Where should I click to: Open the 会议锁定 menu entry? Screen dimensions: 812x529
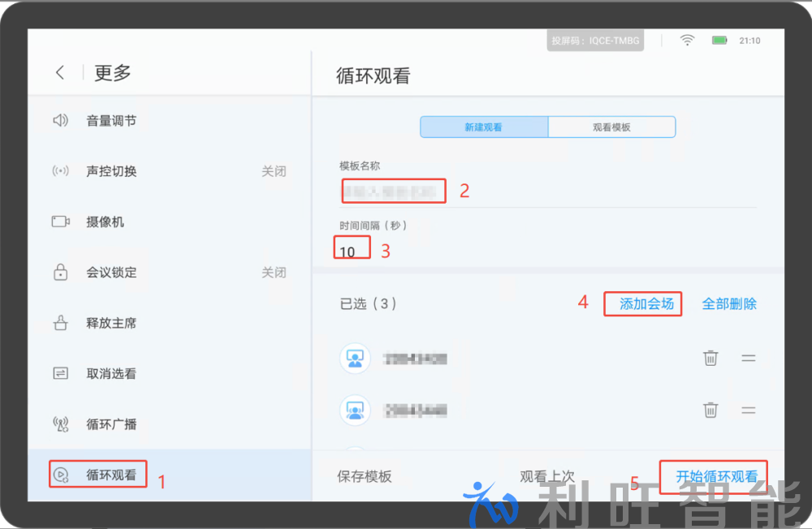tap(170, 273)
